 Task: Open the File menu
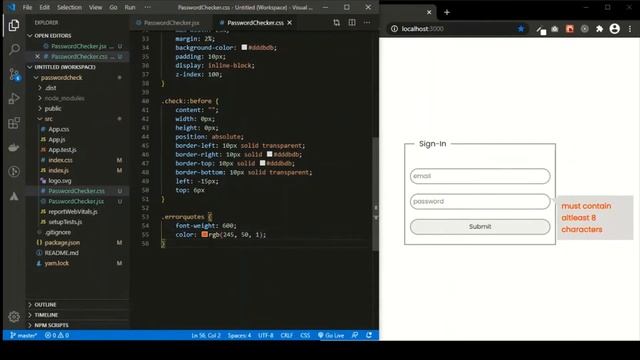tap(27, 7)
